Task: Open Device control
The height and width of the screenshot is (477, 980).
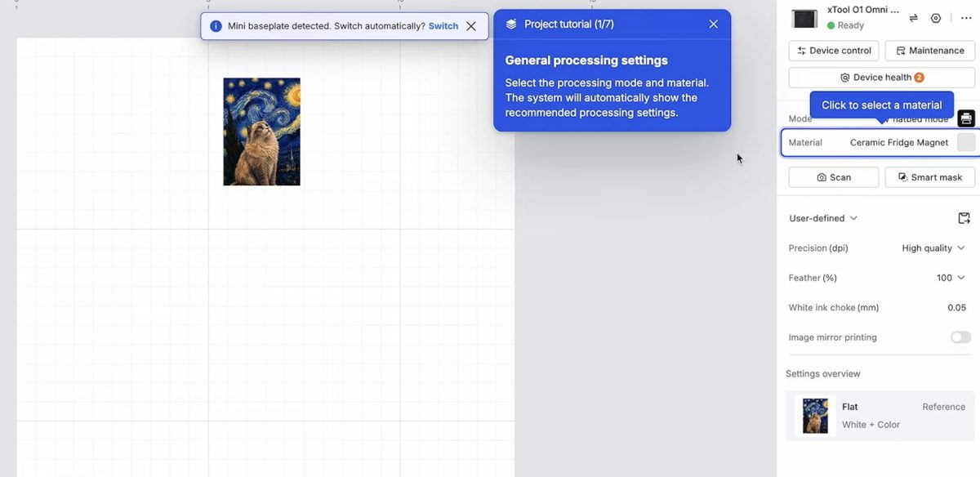Action: tap(834, 51)
